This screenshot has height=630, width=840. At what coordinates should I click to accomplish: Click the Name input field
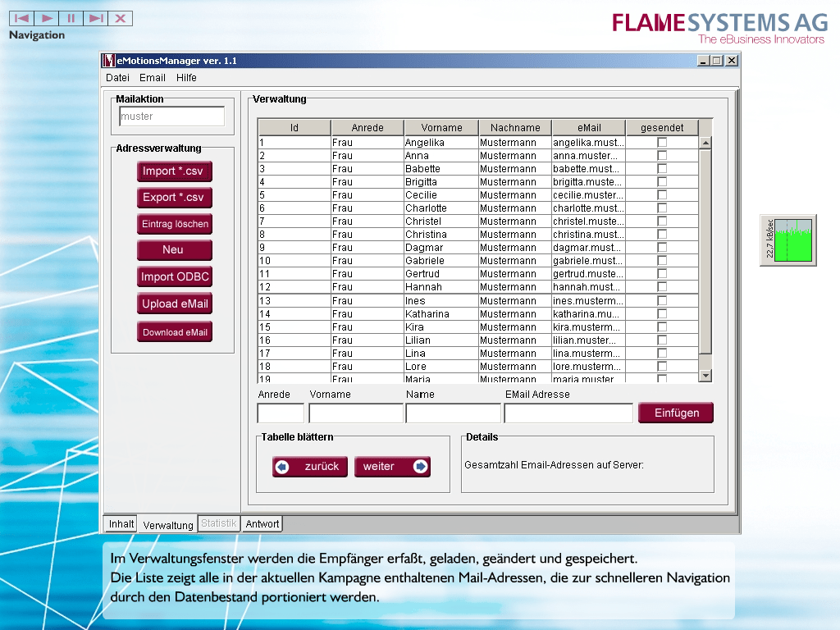tap(453, 413)
